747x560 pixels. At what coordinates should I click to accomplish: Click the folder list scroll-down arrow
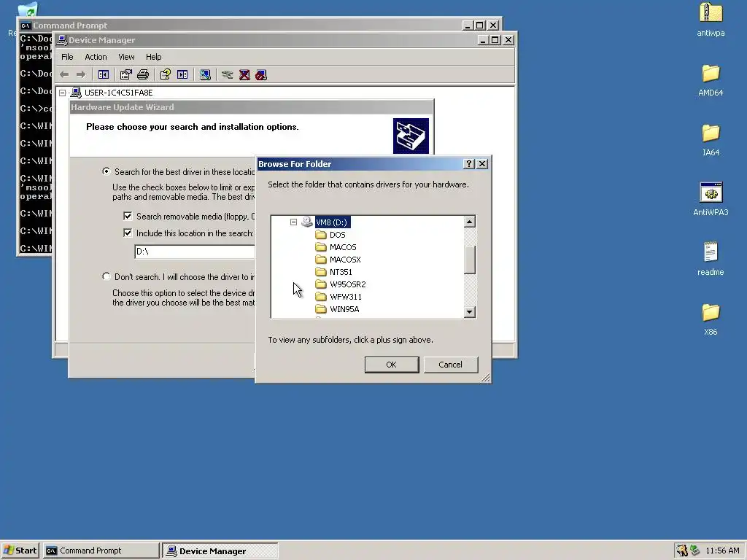click(470, 312)
